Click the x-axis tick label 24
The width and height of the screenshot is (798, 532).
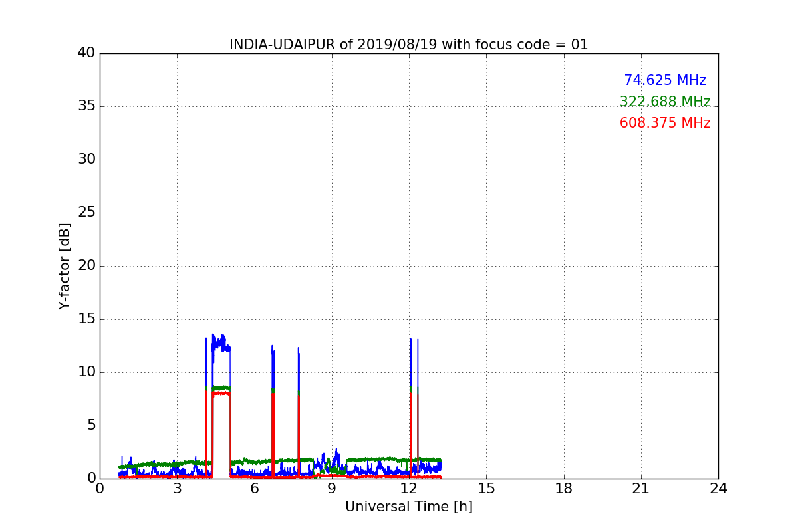718,488
